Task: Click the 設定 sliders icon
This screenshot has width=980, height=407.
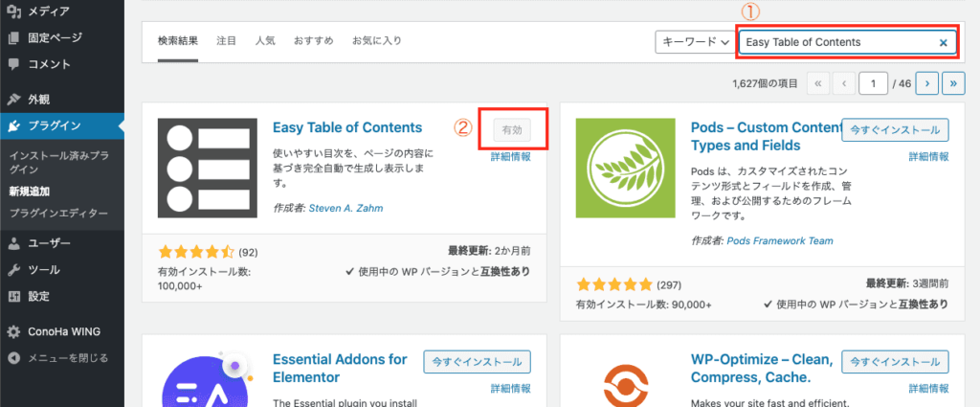Action: tap(13, 296)
